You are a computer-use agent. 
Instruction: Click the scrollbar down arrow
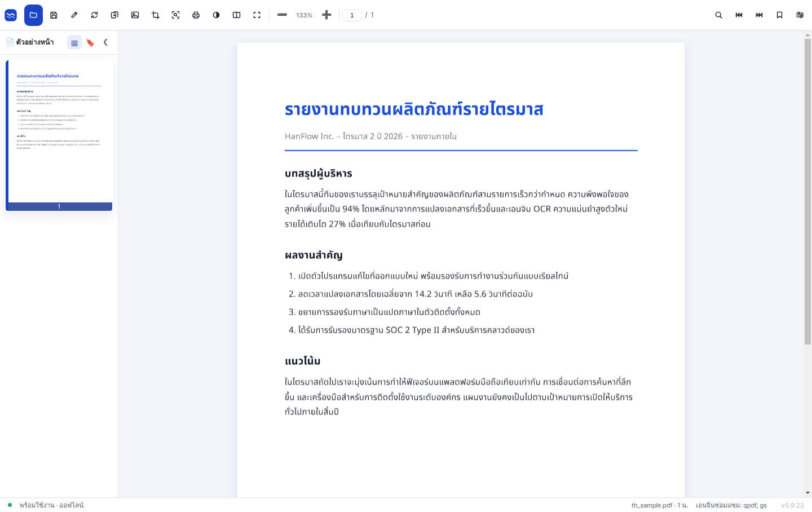coord(807,493)
